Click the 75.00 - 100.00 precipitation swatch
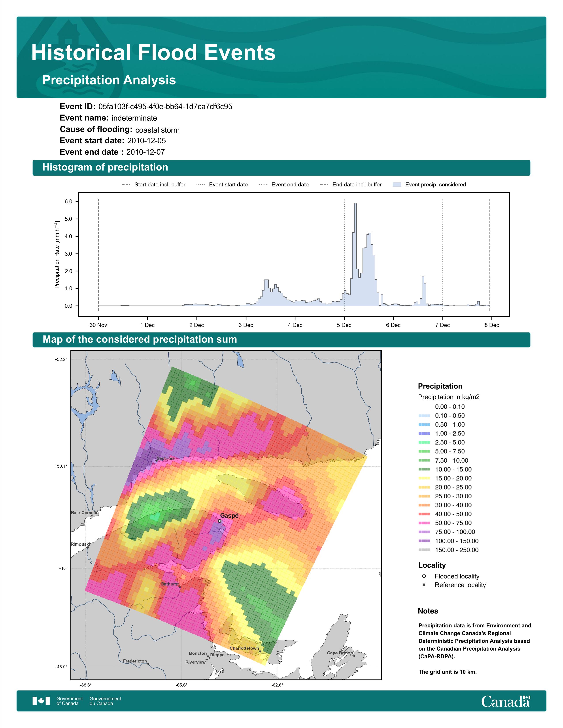 pos(424,532)
